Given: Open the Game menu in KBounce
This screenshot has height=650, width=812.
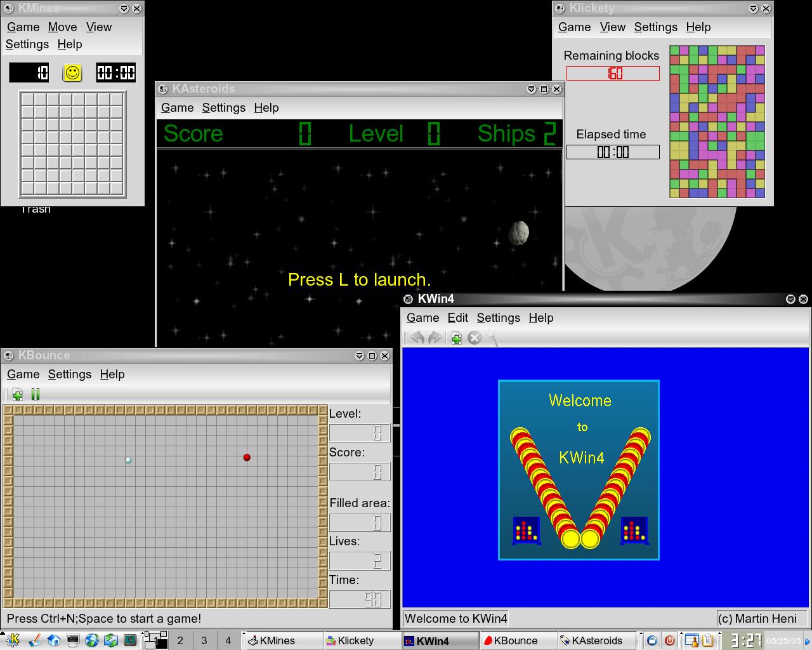Looking at the screenshot, I should [23, 375].
